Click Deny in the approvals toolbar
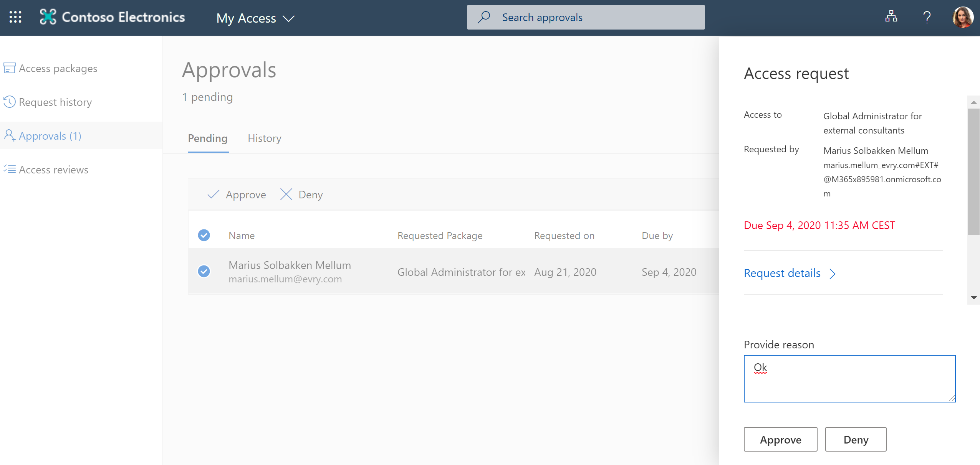 (x=301, y=195)
